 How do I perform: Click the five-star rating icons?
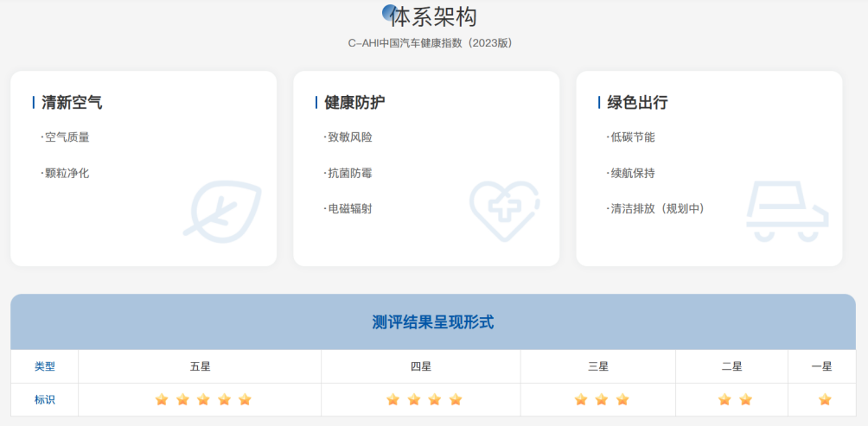click(203, 399)
